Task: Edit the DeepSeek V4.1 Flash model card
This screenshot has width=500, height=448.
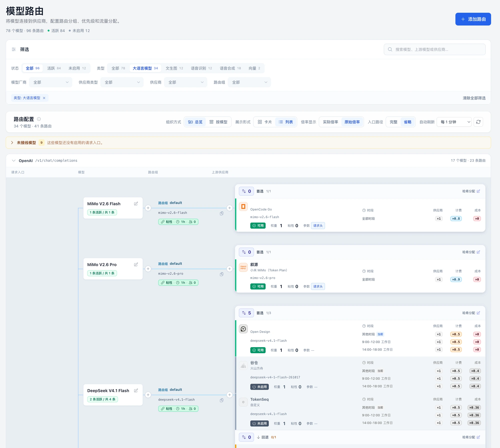Action: tap(136, 390)
